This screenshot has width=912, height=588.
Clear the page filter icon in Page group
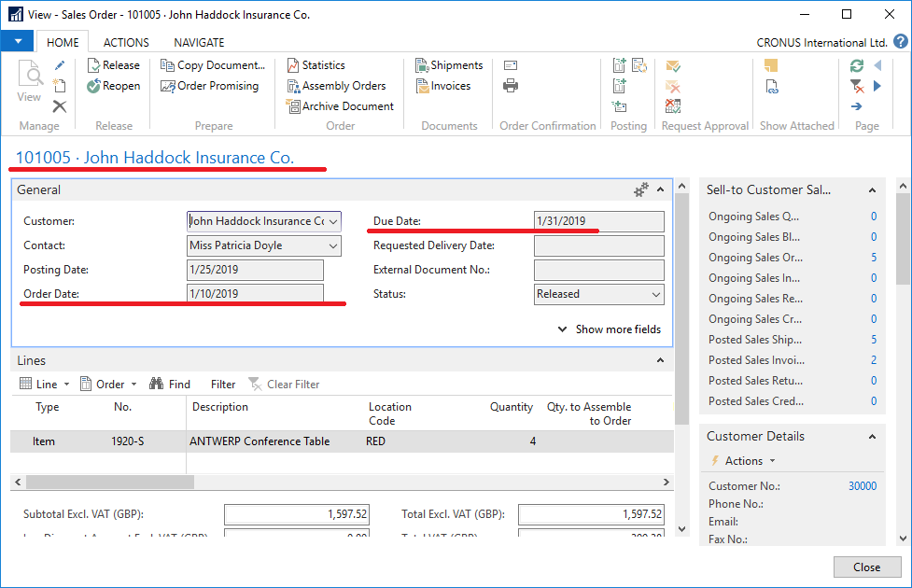pyautogui.click(x=857, y=86)
